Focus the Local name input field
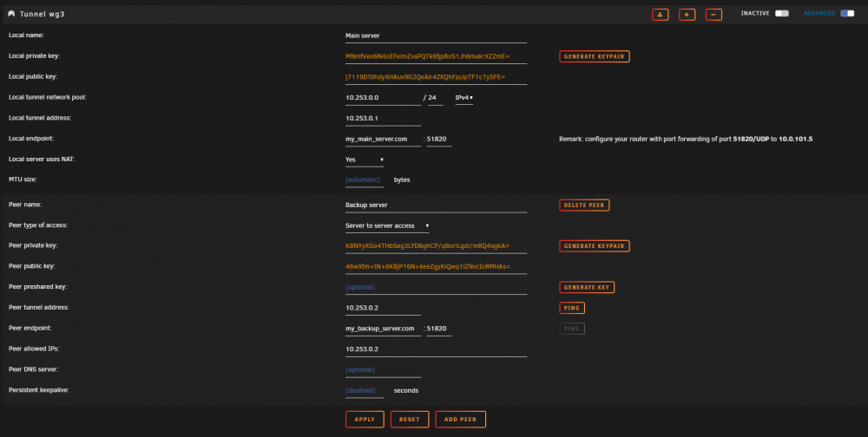 (x=436, y=36)
